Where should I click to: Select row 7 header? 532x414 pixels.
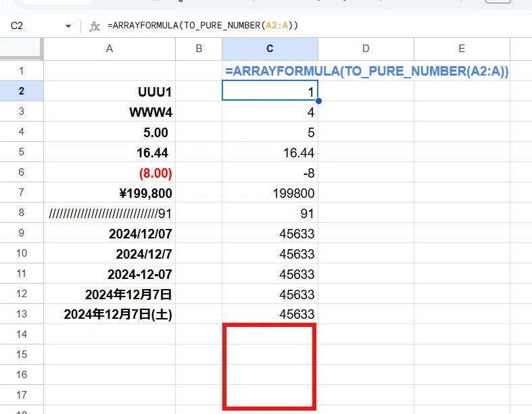pyautogui.click(x=22, y=192)
